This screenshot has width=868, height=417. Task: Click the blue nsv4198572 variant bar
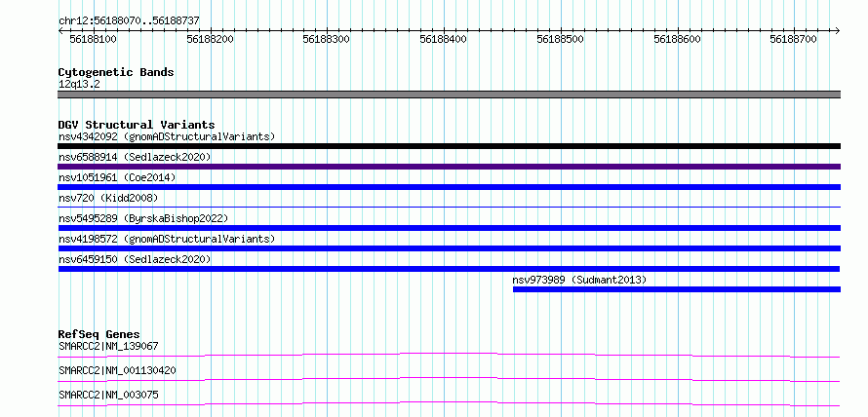pyautogui.click(x=449, y=248)
